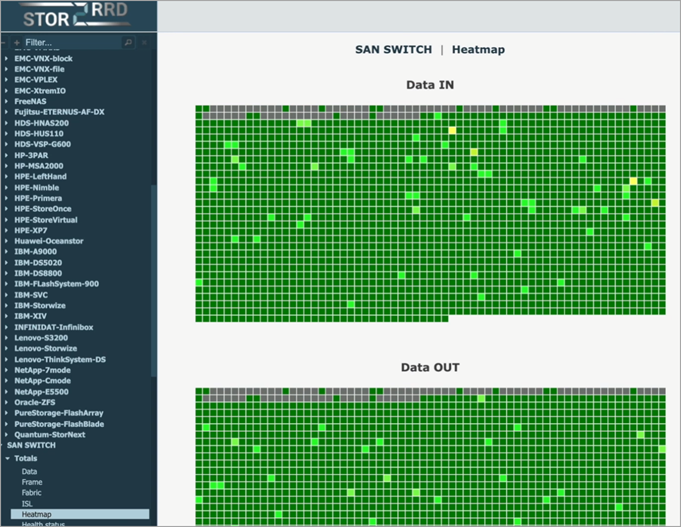Select HDS-HNAS200 in the tree

(41, 123)
